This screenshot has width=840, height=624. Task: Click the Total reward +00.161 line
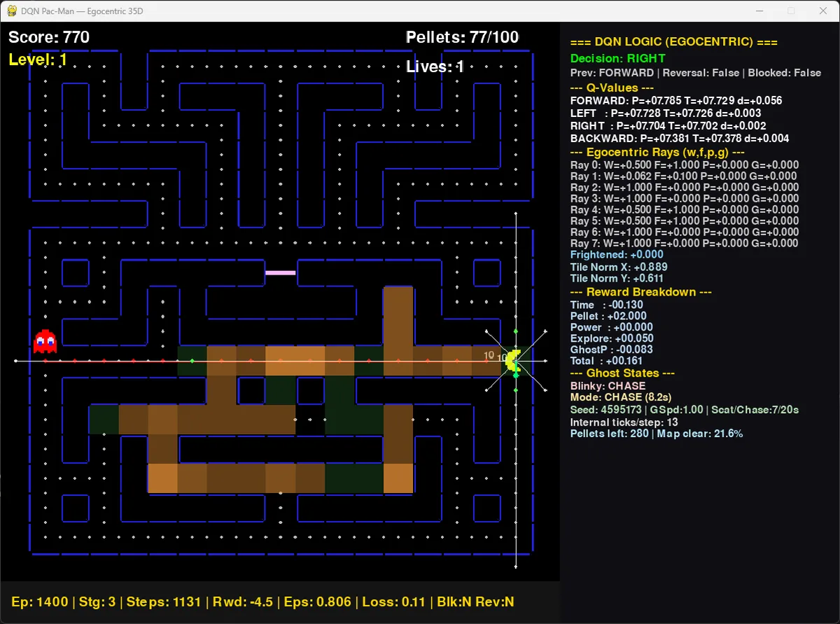[x=608, y=361]
